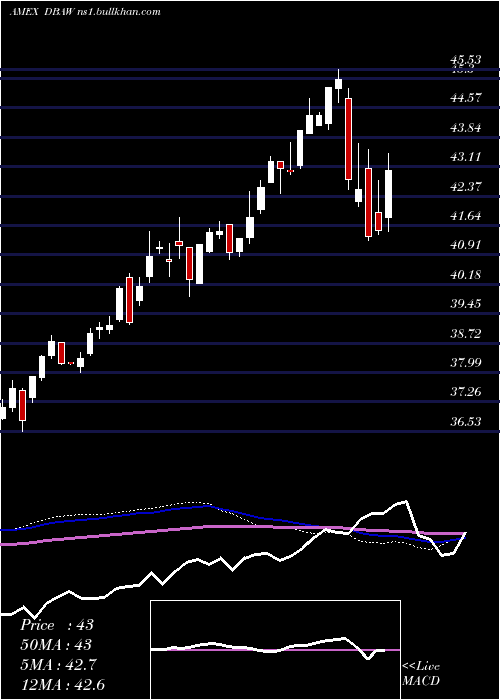The width and height of the screenshot is (500, 700).
Task: Click the 36.53 price axis label
Action: 467,421
